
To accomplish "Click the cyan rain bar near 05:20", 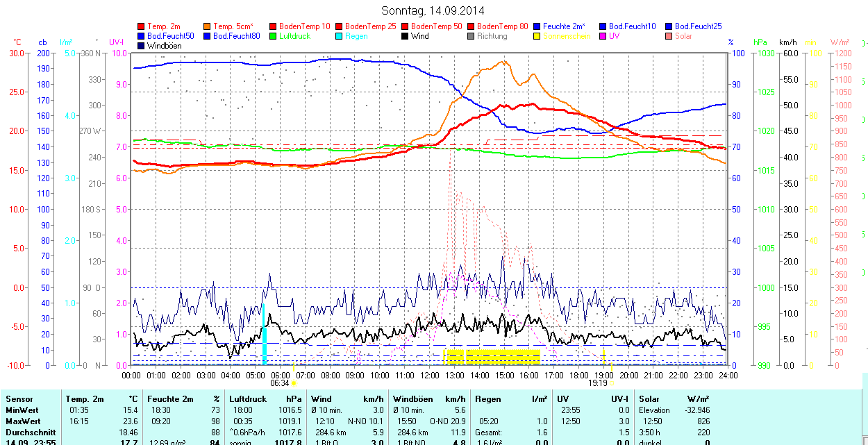I will 264,333.
